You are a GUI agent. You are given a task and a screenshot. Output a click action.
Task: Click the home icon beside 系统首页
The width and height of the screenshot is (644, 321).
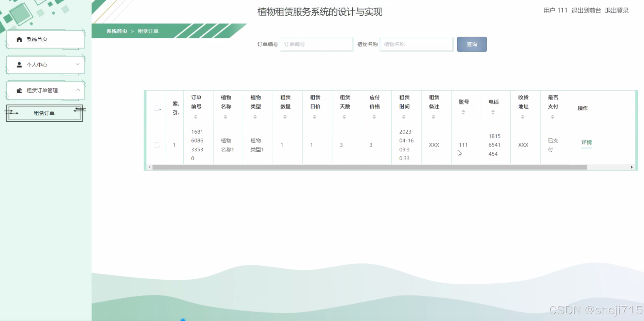[x=19, y=39]
